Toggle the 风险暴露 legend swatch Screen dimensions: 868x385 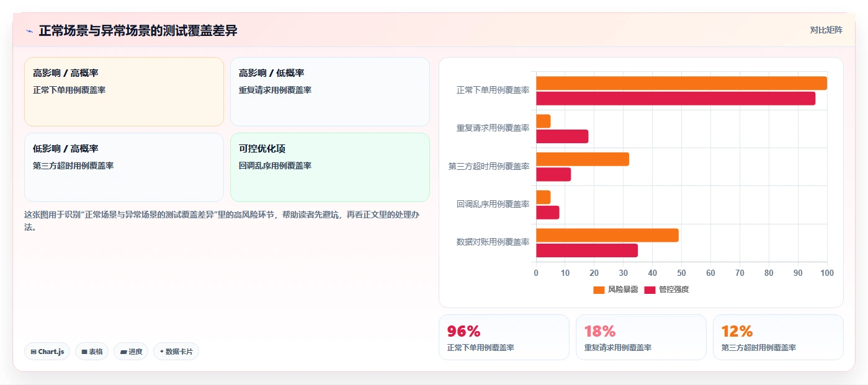point(599,290)
